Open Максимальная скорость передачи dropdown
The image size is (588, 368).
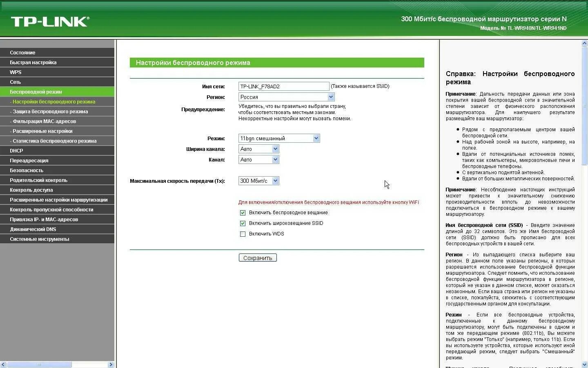[x=259, y=181]
